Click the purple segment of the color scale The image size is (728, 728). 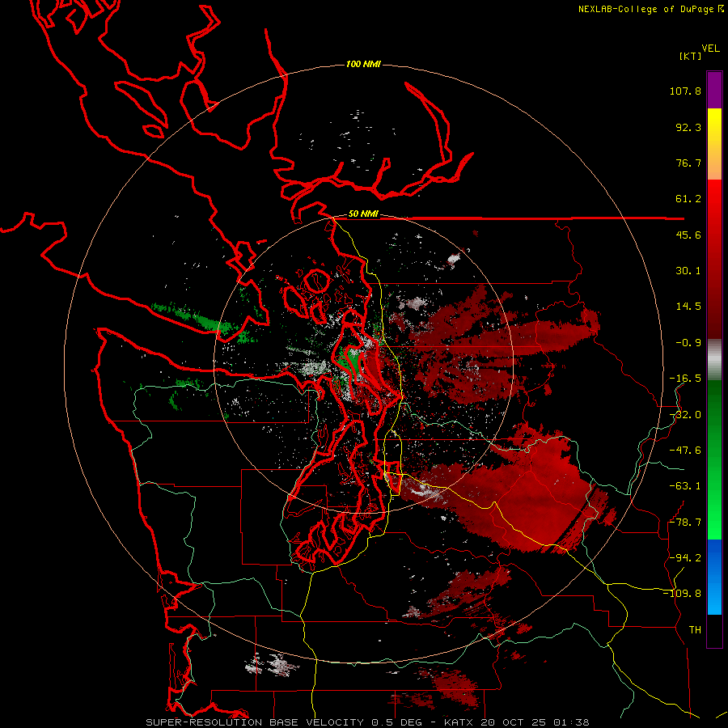pos(714,90)
